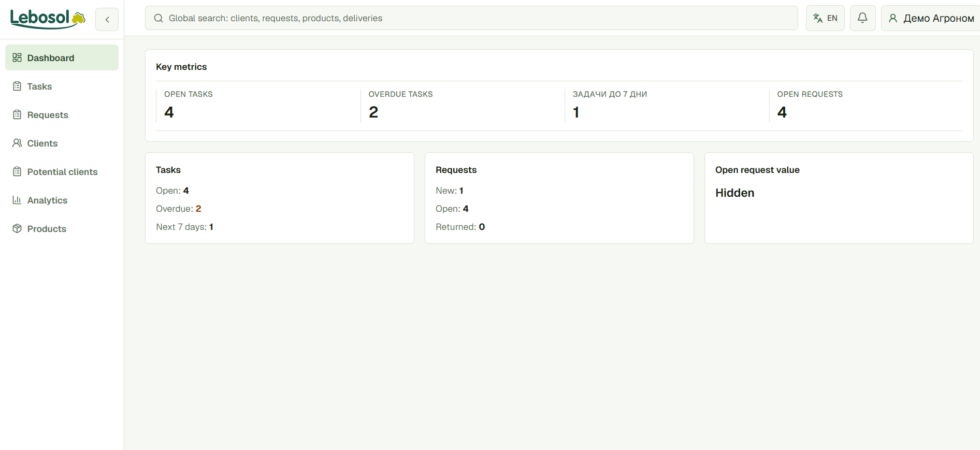Go to Requests in the sidebar
980x450 pixels.
click(x=62, y=114)
